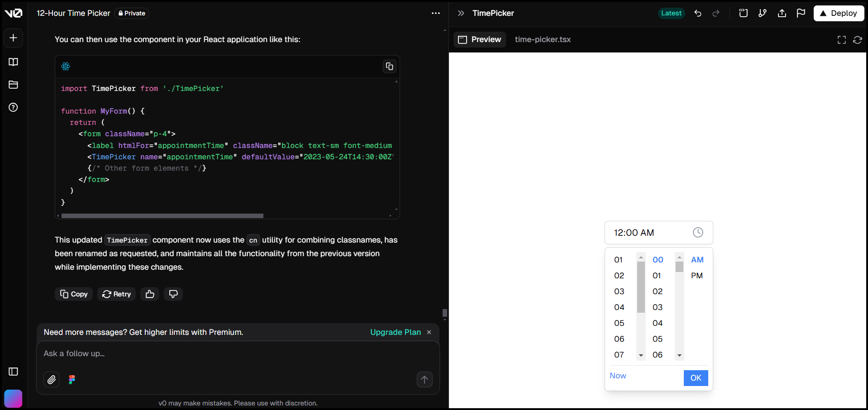Screen dimensions: 868x410
Task: Switch to the time-picker.tsx tab
Action: (543, 39)
